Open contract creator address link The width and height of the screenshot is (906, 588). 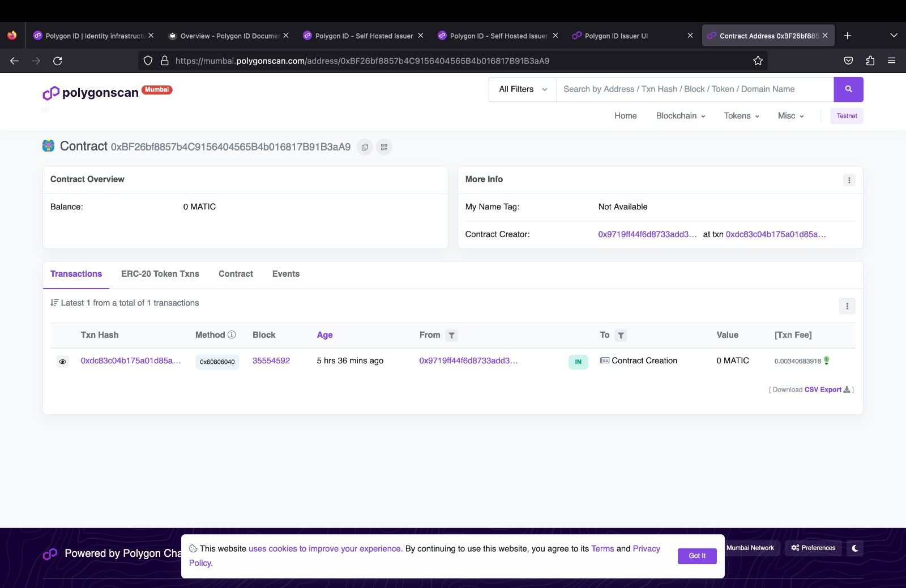[647, 234]
